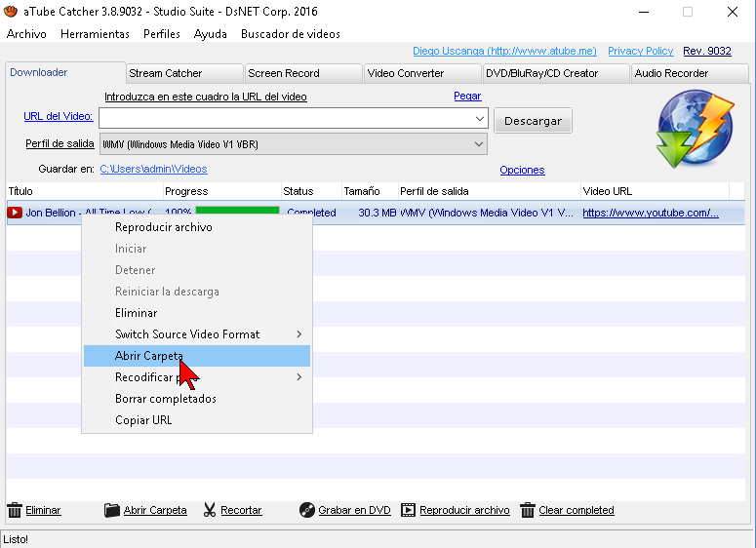Click the Video URL column header
Screen dimensions: 756x548
click(x=655, y=191)
